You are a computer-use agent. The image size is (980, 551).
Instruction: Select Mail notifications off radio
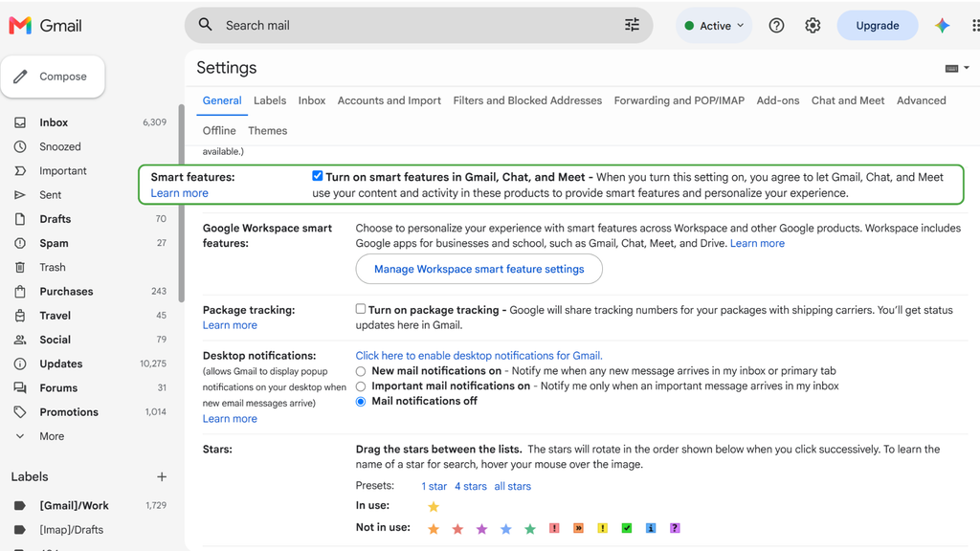(x=361, y=402)
